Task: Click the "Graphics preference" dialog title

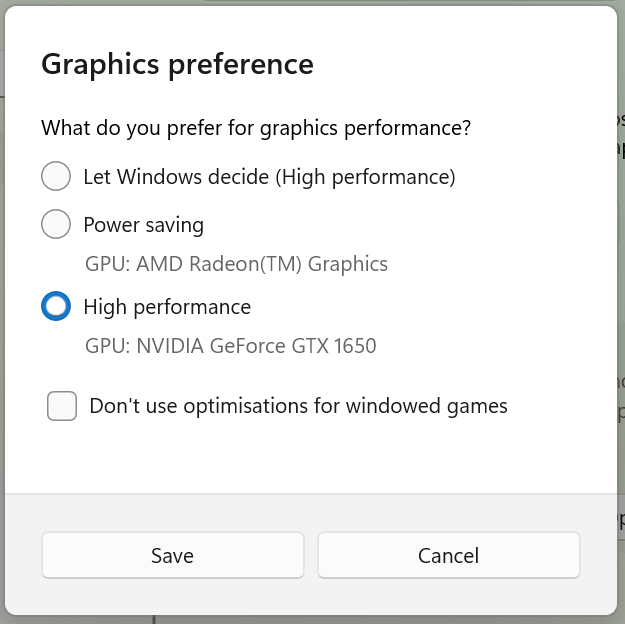Action: [x=177, y=65]
